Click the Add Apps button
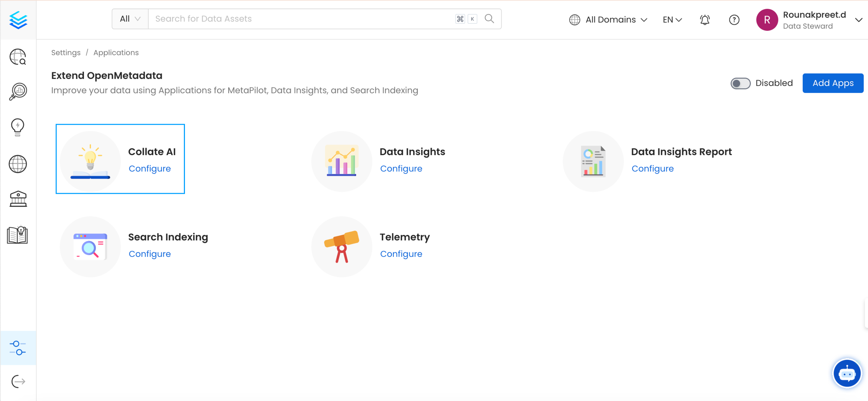Screen dimensions: 868x401 click(833, 83)
